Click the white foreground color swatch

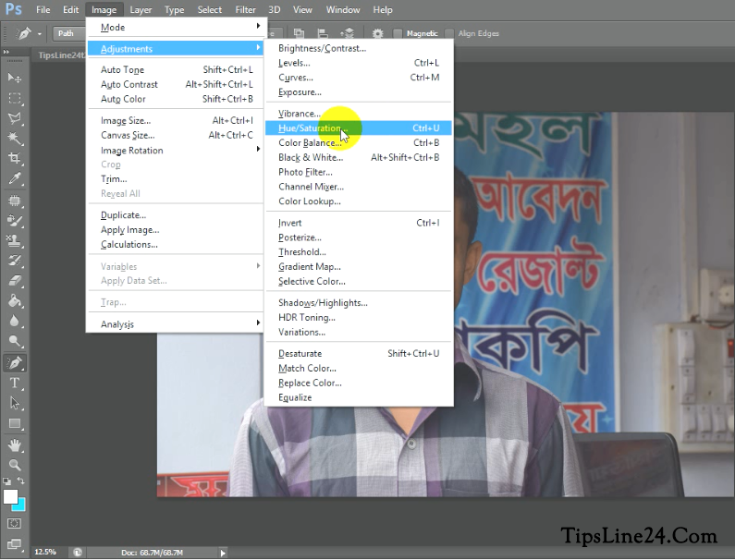[x=11, y=497]
